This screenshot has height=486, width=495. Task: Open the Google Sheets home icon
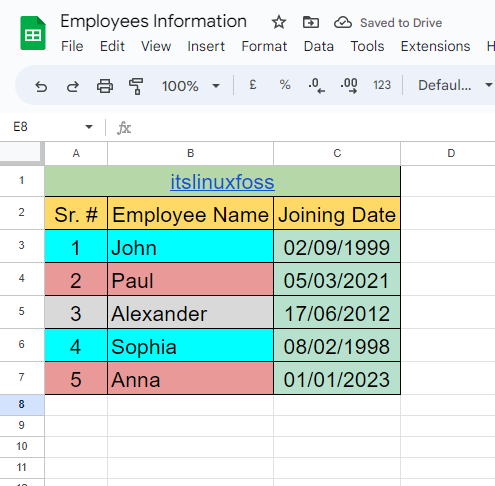tap(33, 33)
